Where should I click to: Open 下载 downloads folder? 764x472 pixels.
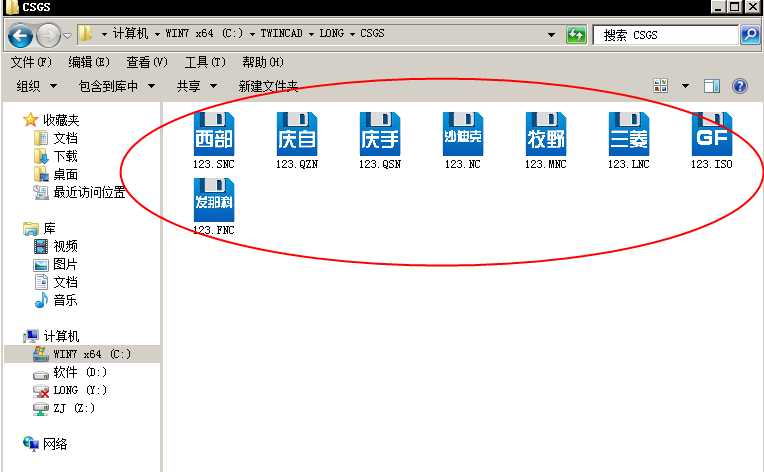click(56, 156)
